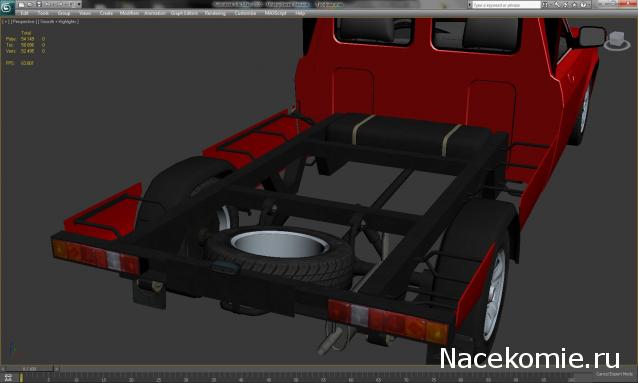Click the Favorites star icon in InfoCenter
This screenshot has width=638, height=383.
(x=575, y=4)
